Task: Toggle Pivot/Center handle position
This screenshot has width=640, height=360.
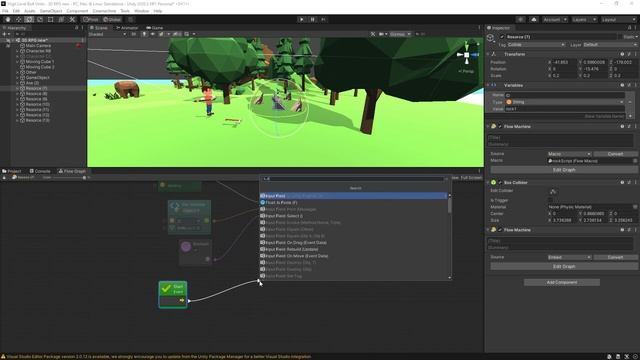Action: (91, 20)
